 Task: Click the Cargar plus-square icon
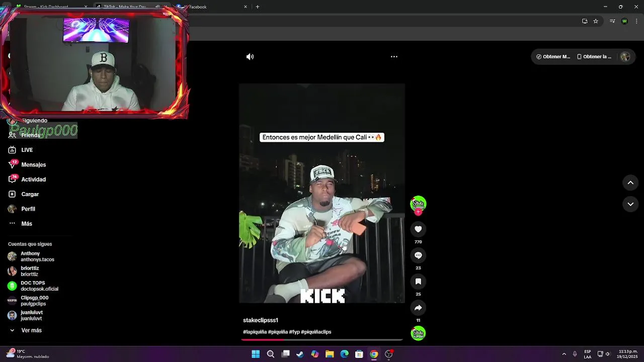(x=12, y=194)
